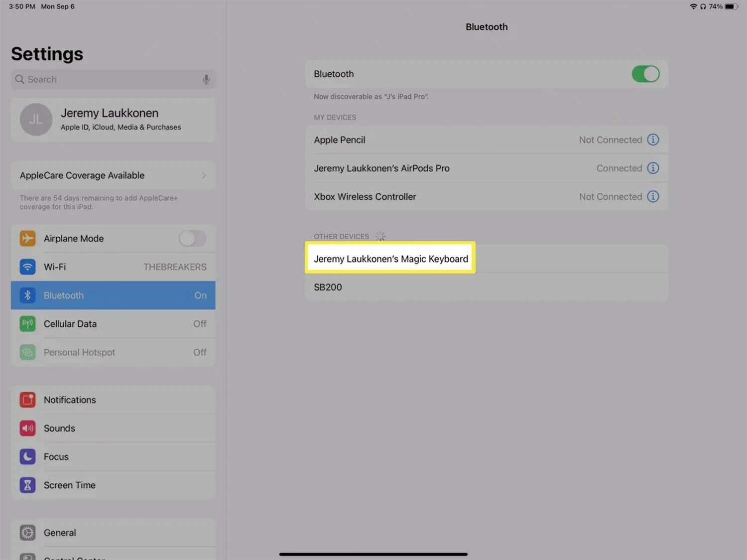Screen dimensions: 747x560
Task: Tap the headphones status bar icon
Action: pos(703,6)
